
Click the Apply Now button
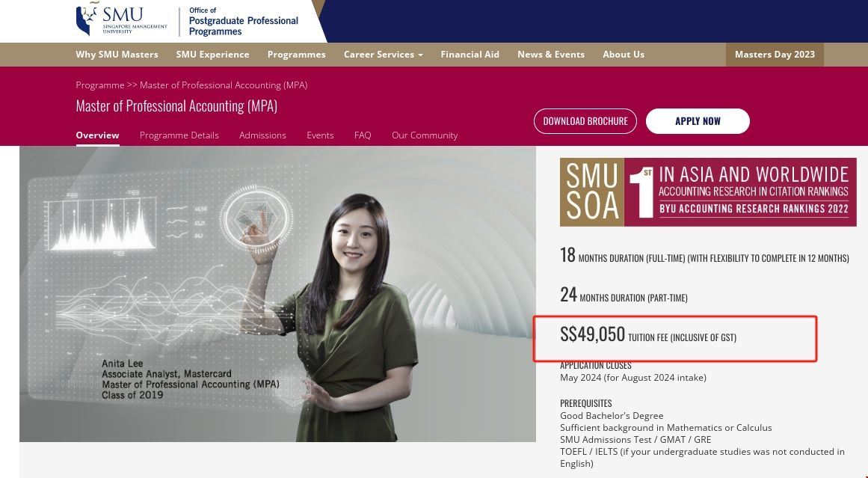[698, 120]
